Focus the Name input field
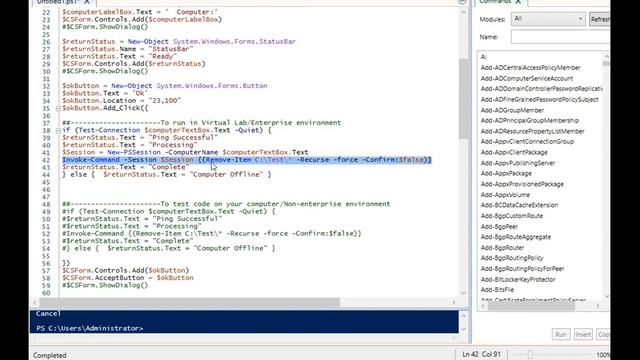The width and height of the screenshot is (640, 360). pos(560,37)
